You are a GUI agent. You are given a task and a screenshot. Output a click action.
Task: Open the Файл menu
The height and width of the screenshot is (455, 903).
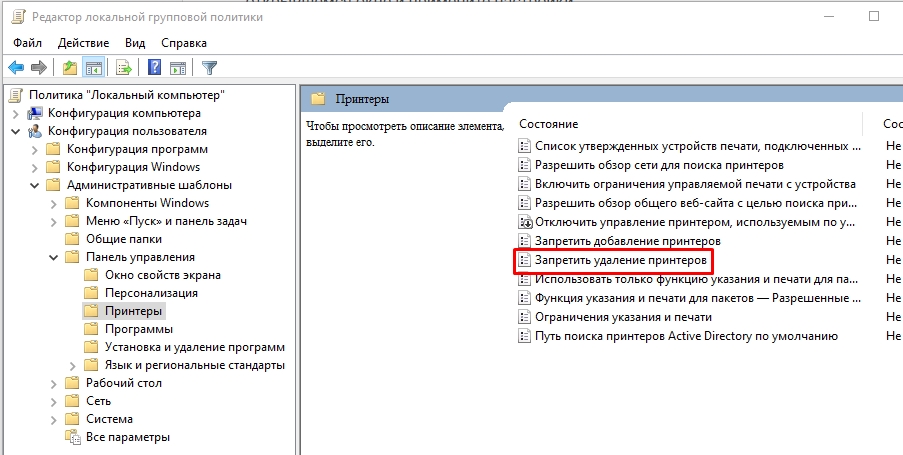(27, 43)
